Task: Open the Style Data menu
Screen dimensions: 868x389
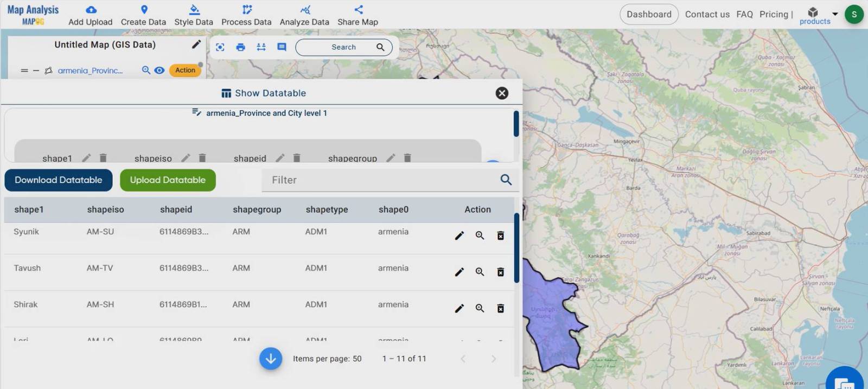Action: [194, 15]
